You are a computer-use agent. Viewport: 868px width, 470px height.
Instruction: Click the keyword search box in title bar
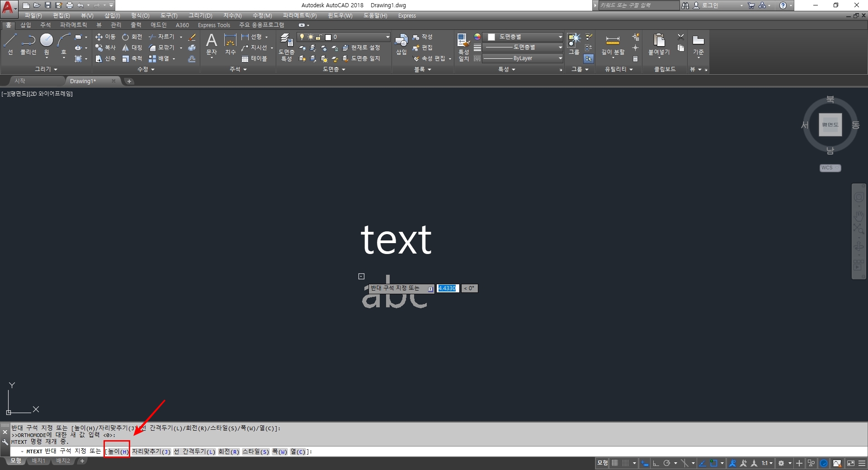[x=638, y=5]
